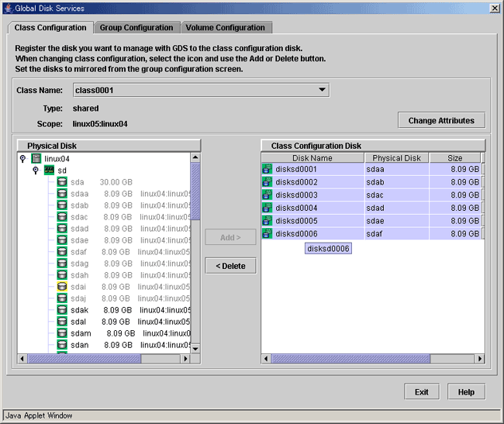
Task: Select the sdal disk icon
Action: pyautogui.click(x=62, y=322)
